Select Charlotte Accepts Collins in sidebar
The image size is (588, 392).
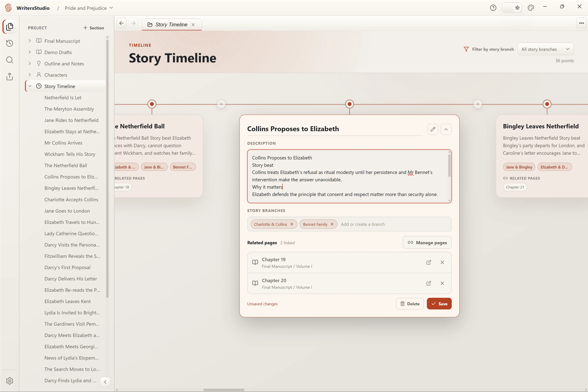point(71,200)
